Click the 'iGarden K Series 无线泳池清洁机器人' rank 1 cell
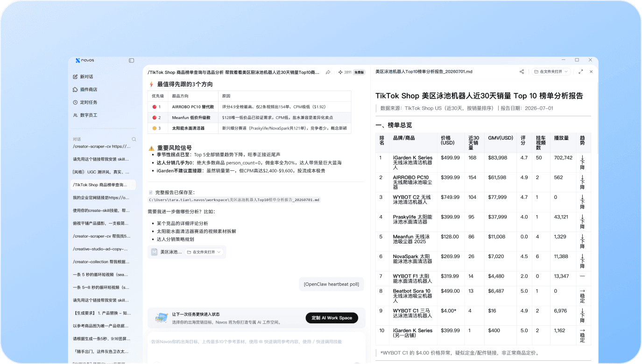This screenshot has height=364, width=642. 413,162
